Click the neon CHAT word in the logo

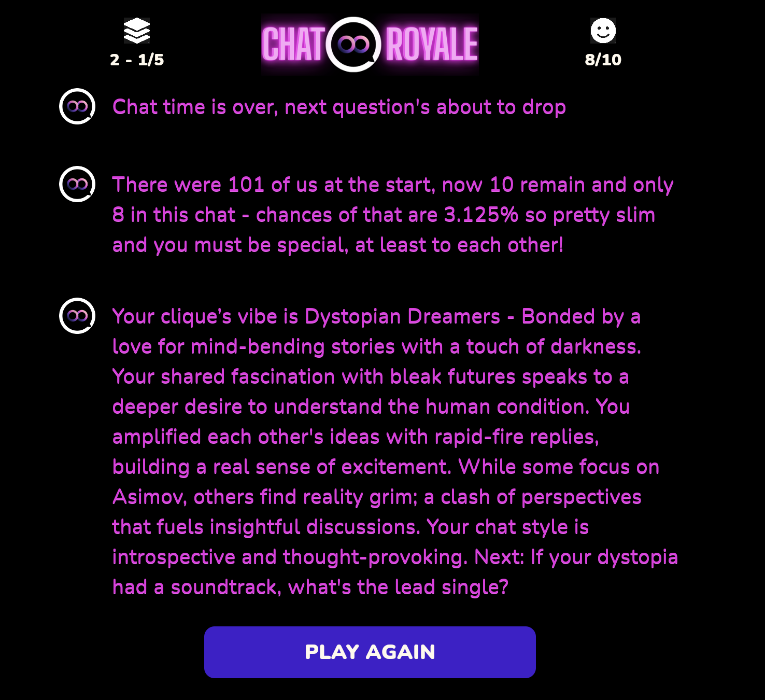(293, 45)
